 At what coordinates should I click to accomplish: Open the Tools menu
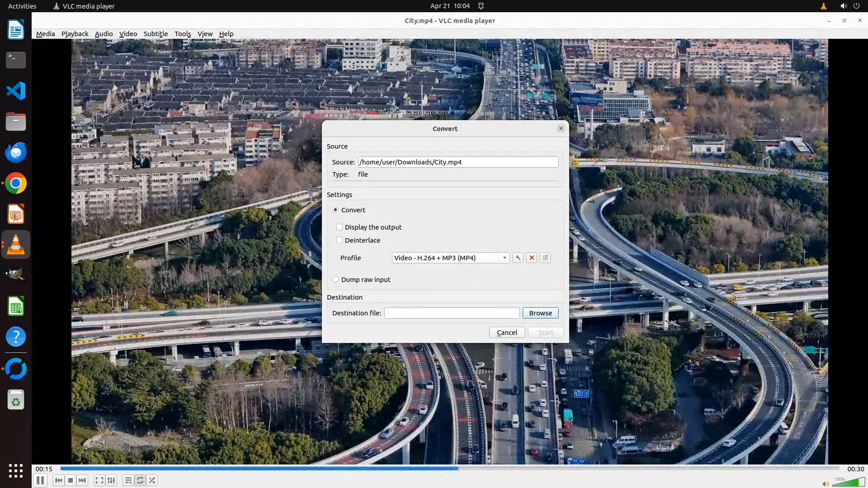[x=183, y=34]
